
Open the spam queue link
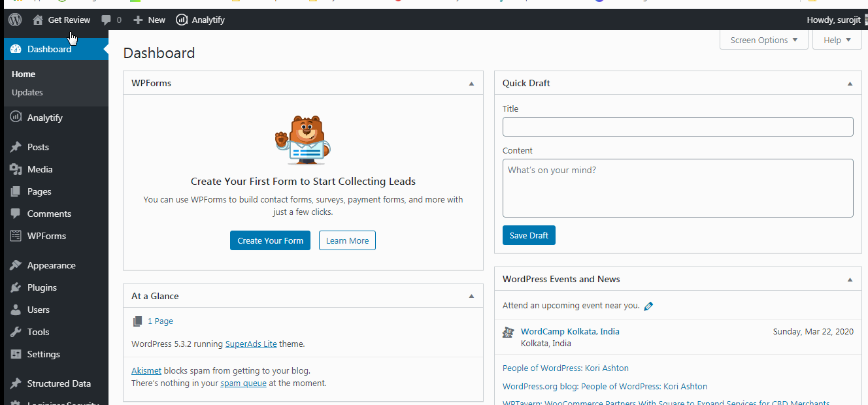(243, 383)
